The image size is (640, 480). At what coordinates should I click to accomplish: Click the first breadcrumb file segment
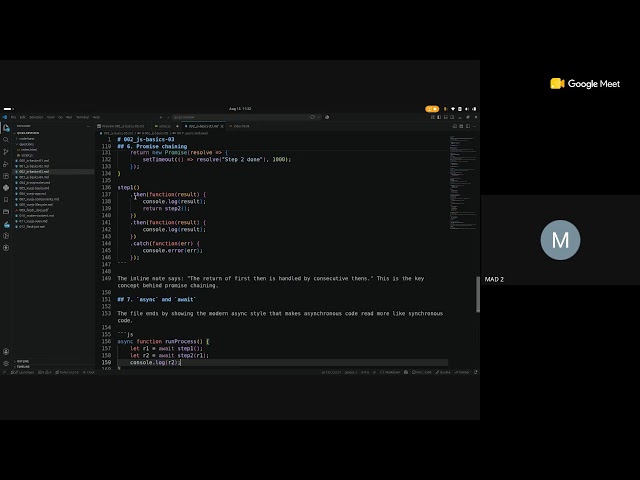[118, 133]
